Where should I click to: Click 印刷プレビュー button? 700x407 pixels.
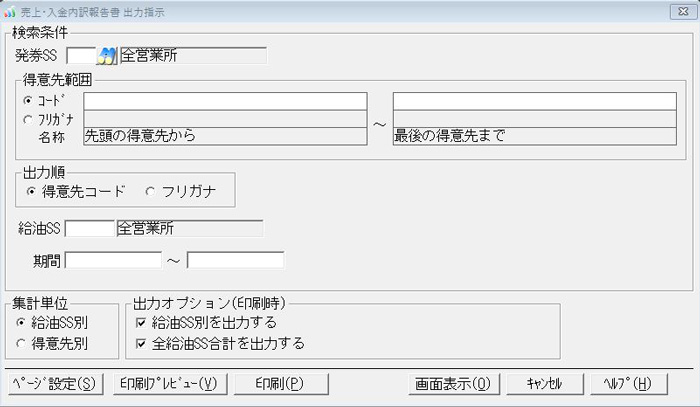pos(168,383)
